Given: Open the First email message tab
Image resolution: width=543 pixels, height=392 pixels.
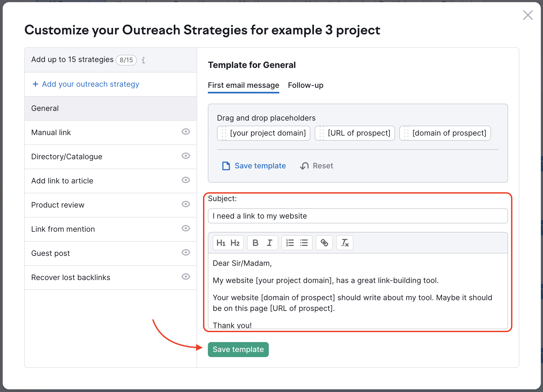Looking at the screenshot, I should click(x=243, y=85).
